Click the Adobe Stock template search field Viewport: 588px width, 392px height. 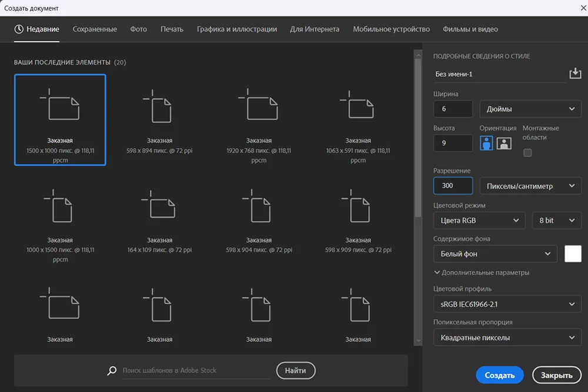(196, 371)
